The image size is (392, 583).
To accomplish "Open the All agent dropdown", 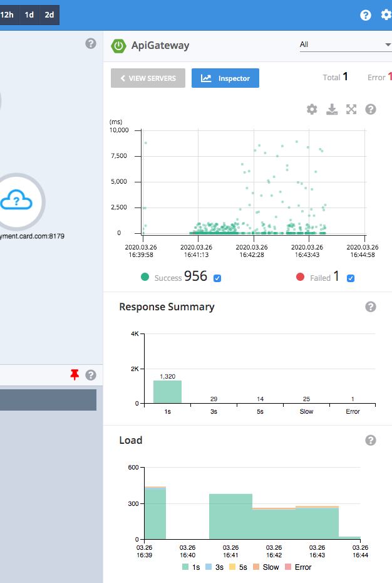I will pos(346,45).
